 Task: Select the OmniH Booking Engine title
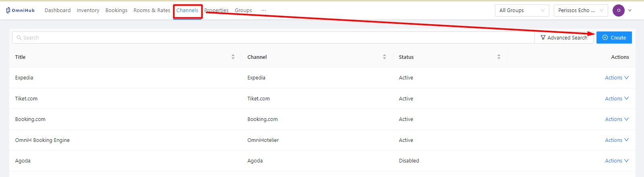(x=42, y=140)
